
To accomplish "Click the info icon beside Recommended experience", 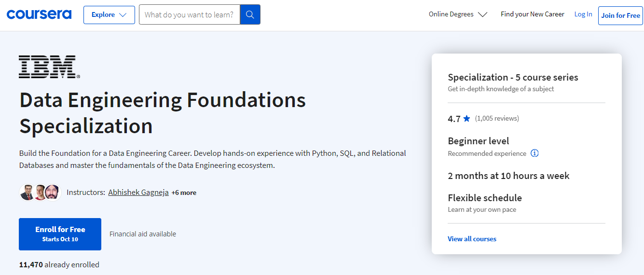I will click(x=534, y=153).
